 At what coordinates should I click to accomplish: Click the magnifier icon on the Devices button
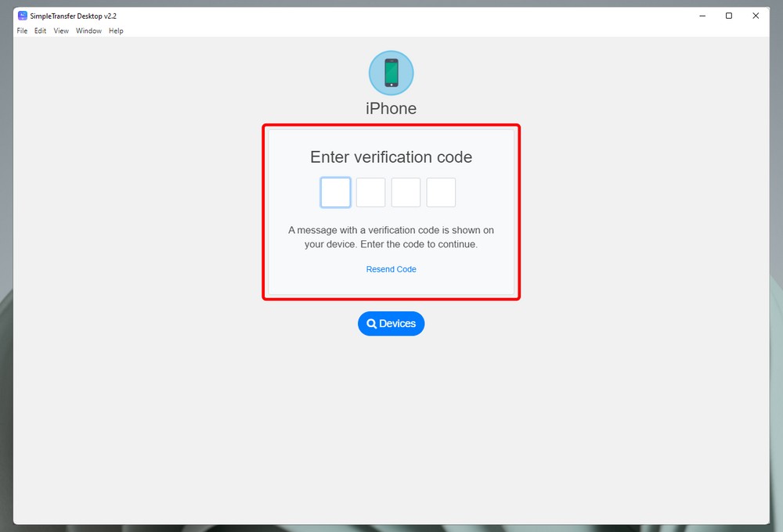[x=371, y=324]
